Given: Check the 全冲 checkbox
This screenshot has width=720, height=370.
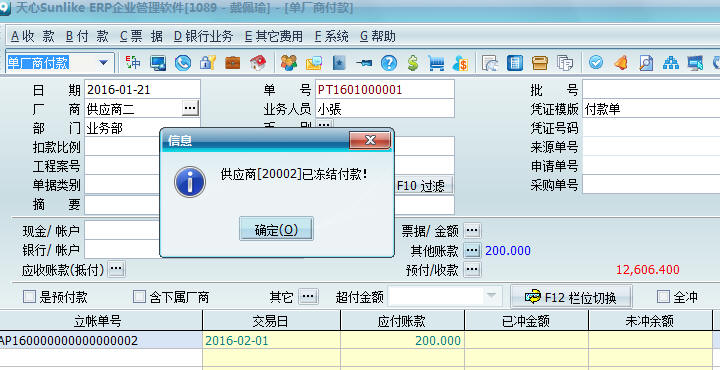Looking at the screenshot, I should (x=664, y=297).
